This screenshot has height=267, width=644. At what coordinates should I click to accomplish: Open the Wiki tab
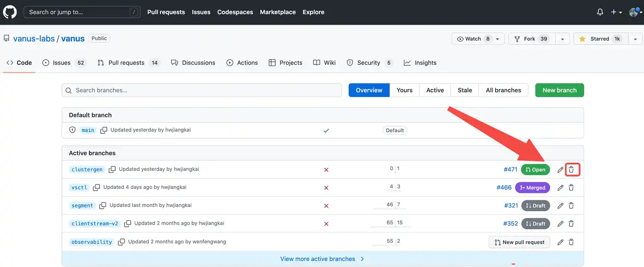(x=325, y=63)
